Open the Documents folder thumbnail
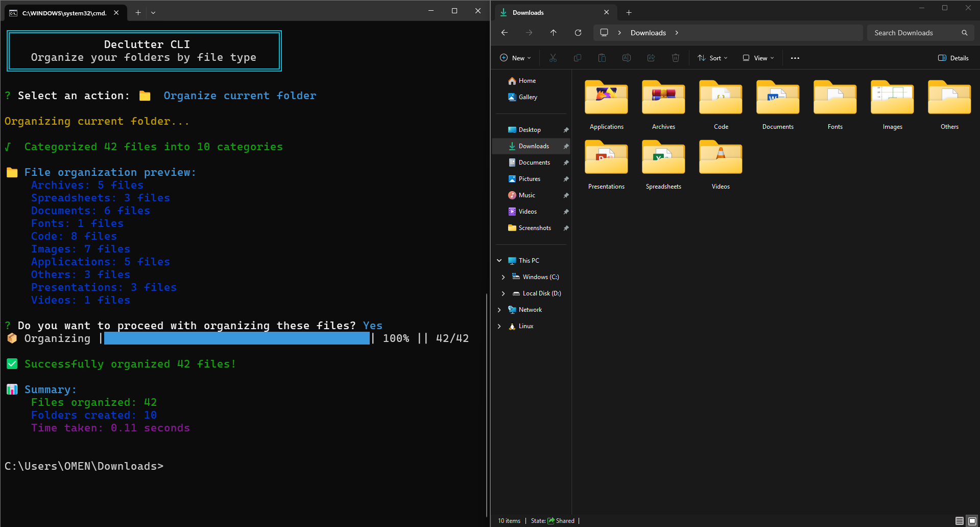The width and height of the screenshot is (980, 527). [778, 105]
